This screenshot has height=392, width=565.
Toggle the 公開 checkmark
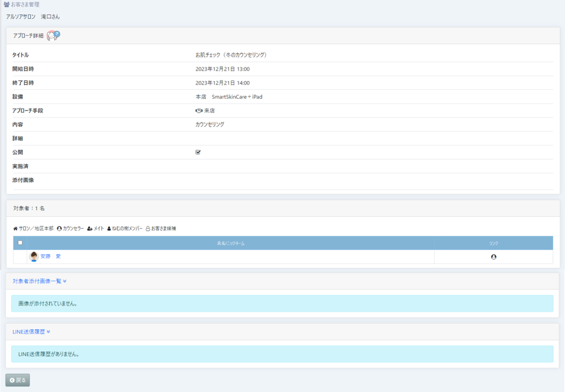pyautogui.click(x=198, y=152)
